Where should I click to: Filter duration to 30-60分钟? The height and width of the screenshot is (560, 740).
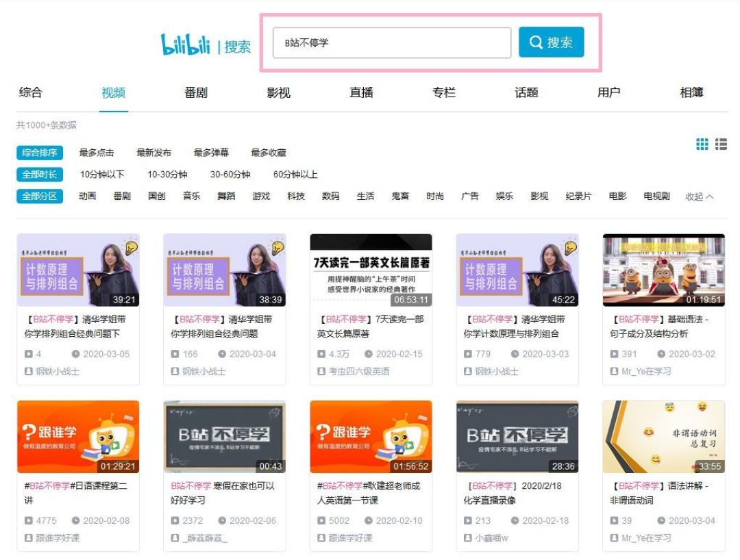pos(230,175)
